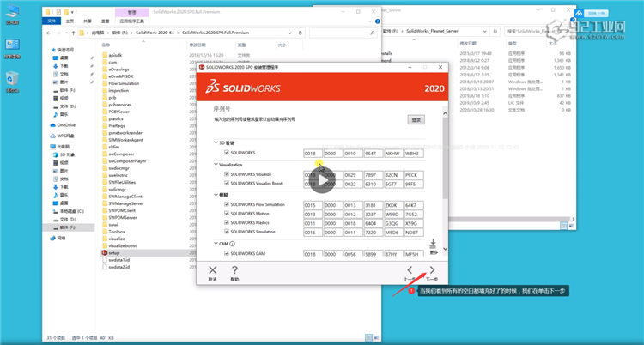Viewport: 644px width, 345px height.
Task: Open Help question mark in installer
Action: click(234, 270)
